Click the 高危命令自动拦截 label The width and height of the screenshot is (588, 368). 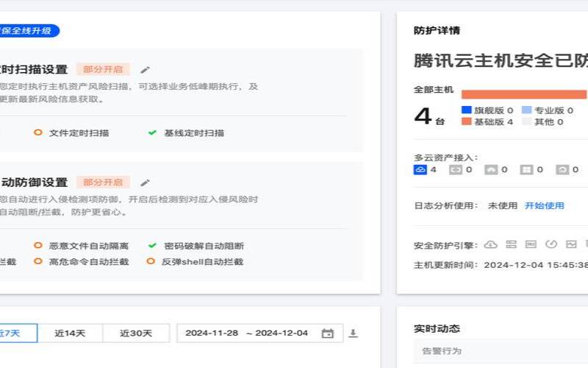89,262
